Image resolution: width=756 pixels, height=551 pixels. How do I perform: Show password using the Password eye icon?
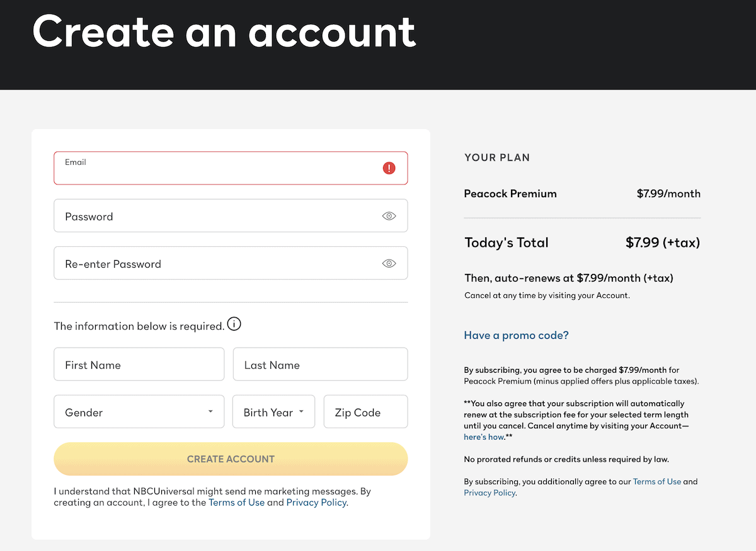tap(389, 216)
